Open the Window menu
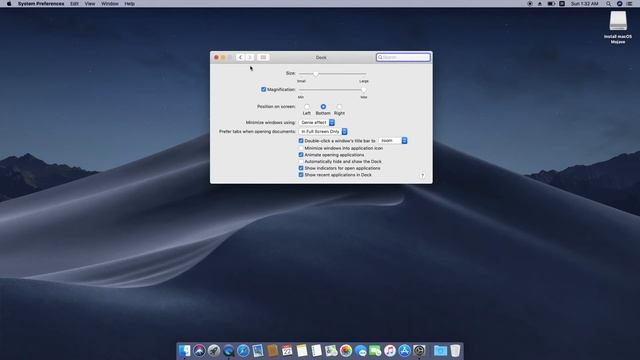640x360 pixels. click(x=109, y=4)
